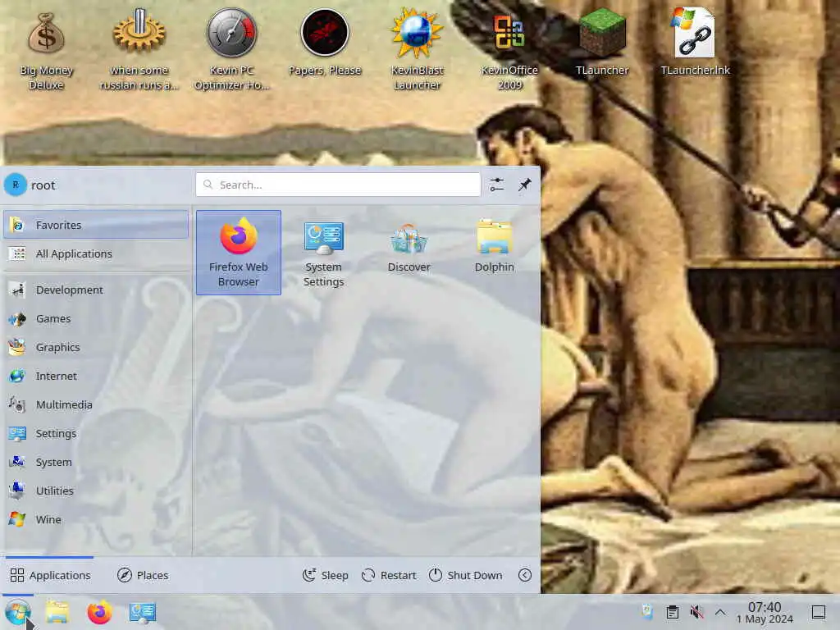The width and height of the screenshot is (840, 630).
Task: Show hidden system tray icons
Action: click(720, 612)
